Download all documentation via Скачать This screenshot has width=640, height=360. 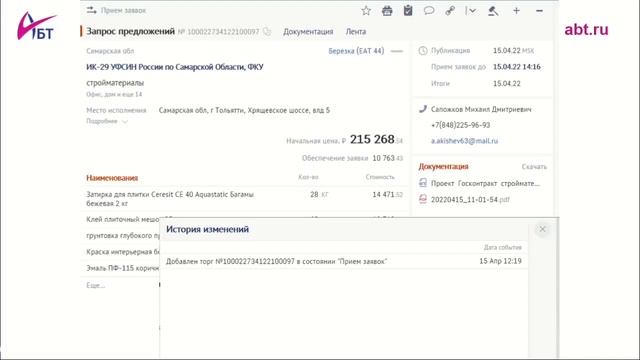point(534,167)
